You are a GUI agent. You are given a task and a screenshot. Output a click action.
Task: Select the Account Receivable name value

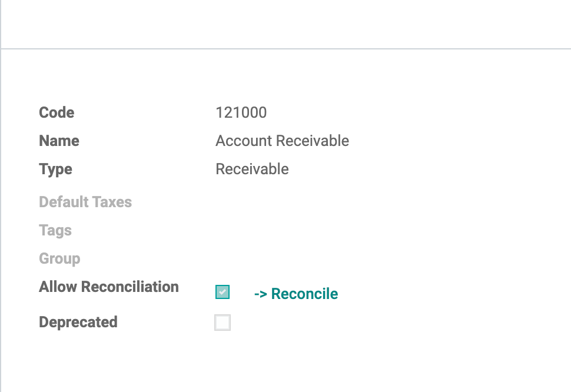coord(282,141)
